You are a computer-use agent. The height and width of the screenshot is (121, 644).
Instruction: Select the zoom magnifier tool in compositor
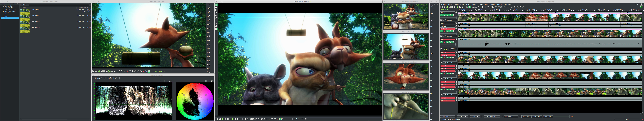point(216,8)
